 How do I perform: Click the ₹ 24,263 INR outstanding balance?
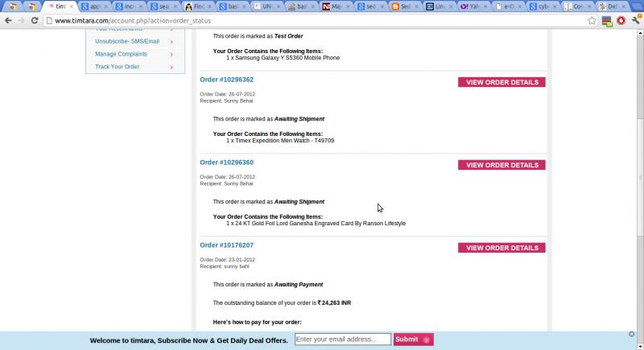(x=334, y=303)
